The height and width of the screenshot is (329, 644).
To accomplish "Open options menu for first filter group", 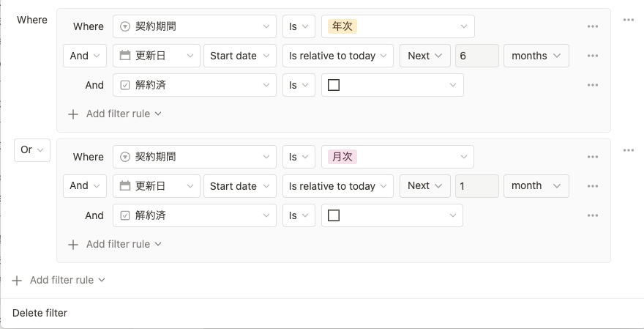I will tap(628, 20).
